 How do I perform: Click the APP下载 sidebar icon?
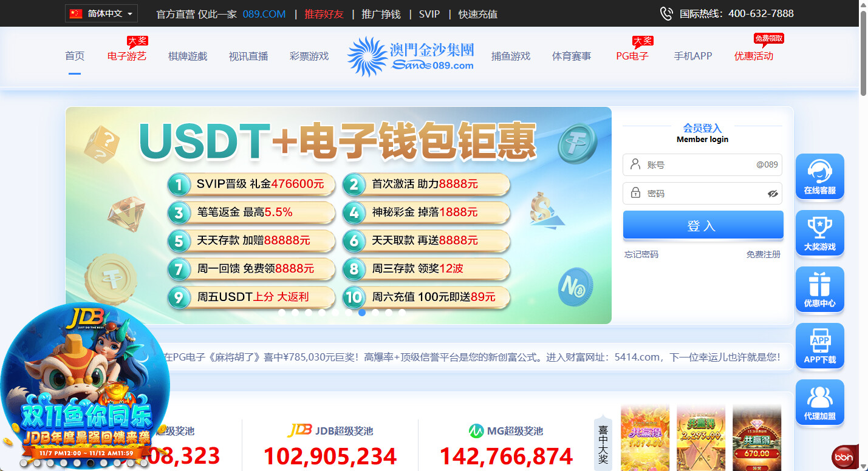(x=819, y=345)
